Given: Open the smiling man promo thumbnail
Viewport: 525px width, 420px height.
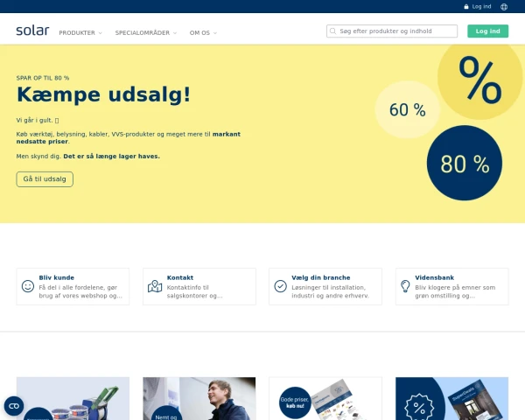Looking at the screenshot, I should click(199, 399).
